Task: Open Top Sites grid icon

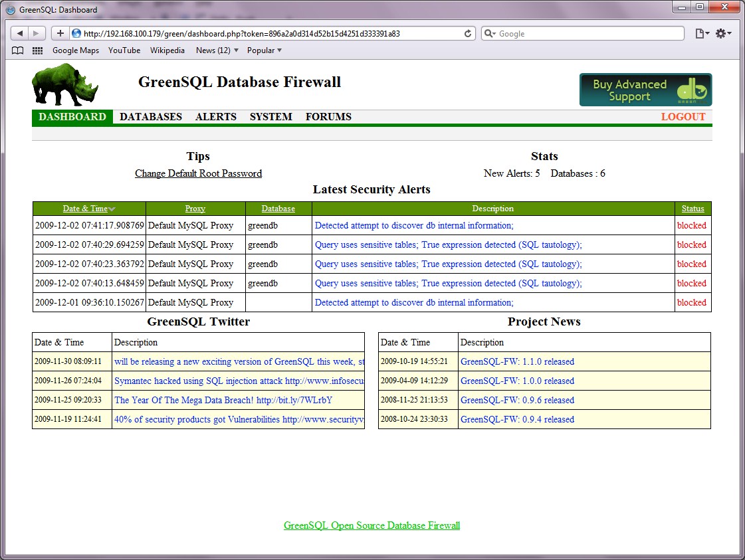Action: tap(37, 50)
